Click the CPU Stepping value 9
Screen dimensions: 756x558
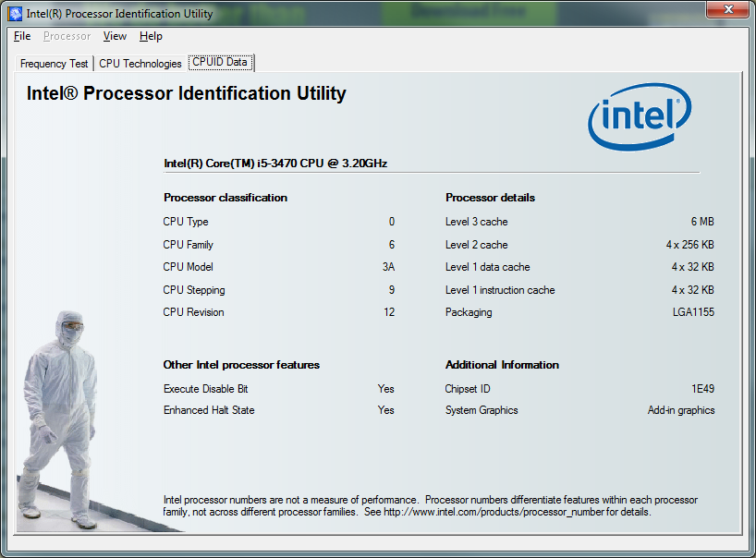pyautogui.click(x=392, y=290)
